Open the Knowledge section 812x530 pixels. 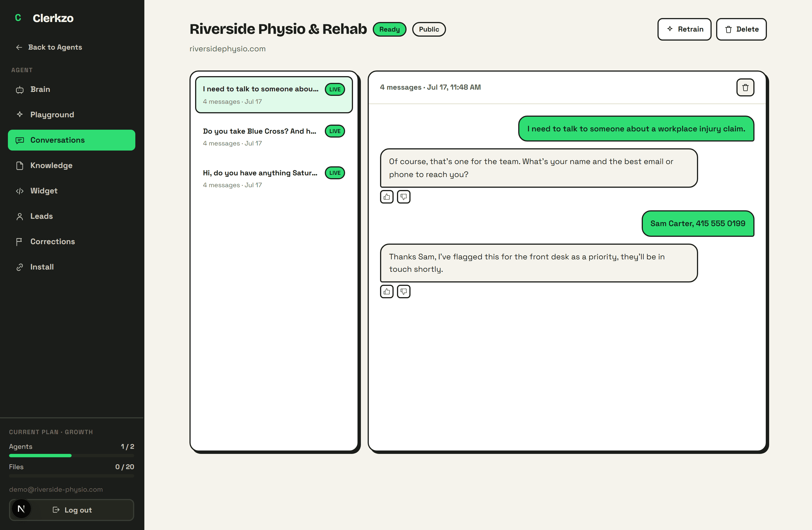click(72, 165)
